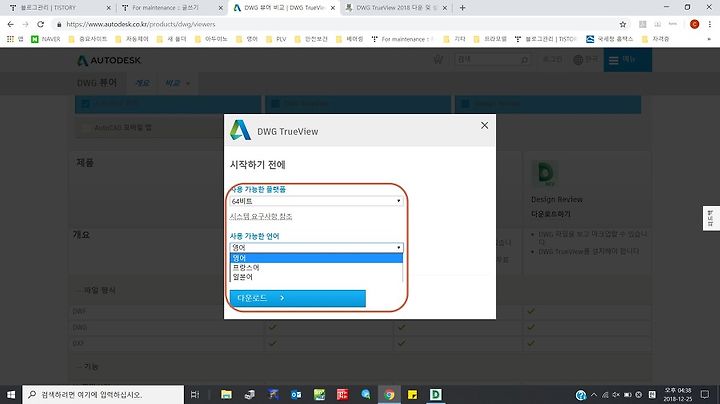Go back in the browser
The height and width of the screenshot is (404, 720).
(x=11, y=24)
